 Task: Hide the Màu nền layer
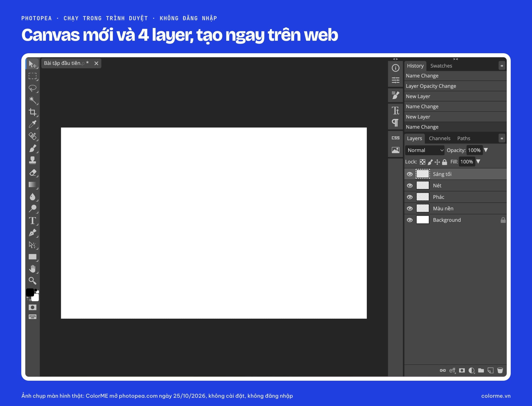tap(410, 208)
